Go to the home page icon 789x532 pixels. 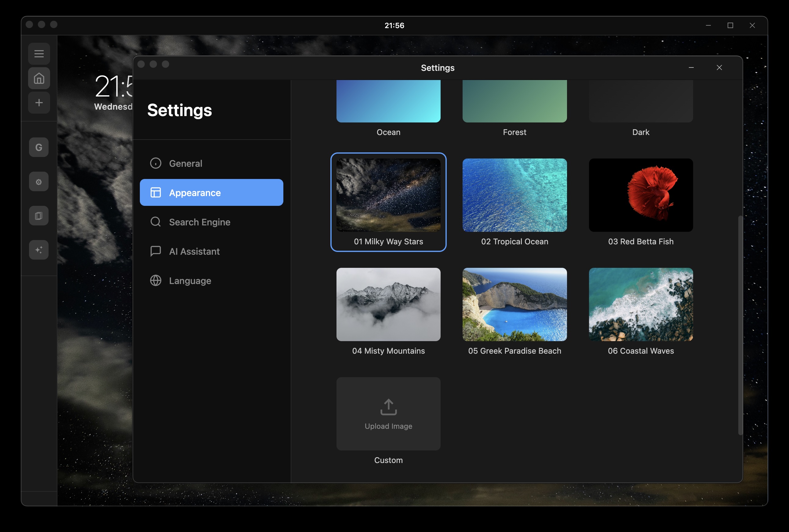[39, 78]
